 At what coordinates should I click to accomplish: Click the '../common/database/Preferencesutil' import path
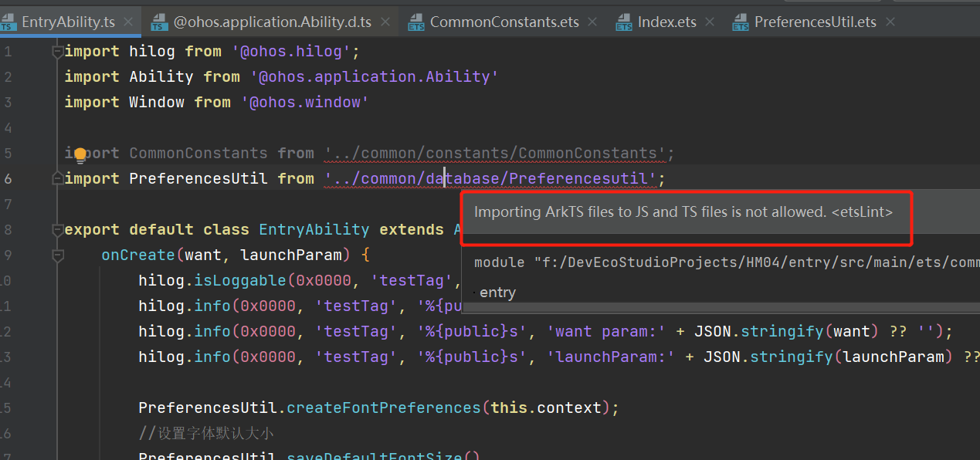(x=490, y=179)
